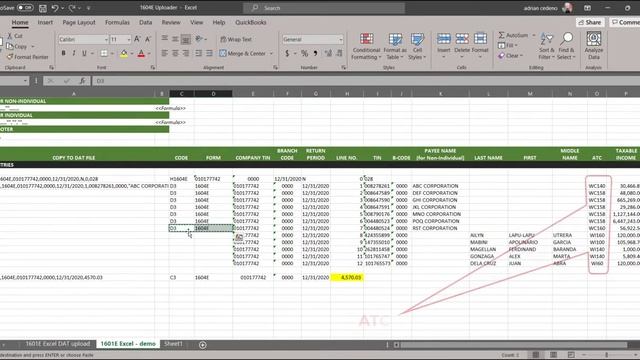Click the Copy button

pos(17,47)
